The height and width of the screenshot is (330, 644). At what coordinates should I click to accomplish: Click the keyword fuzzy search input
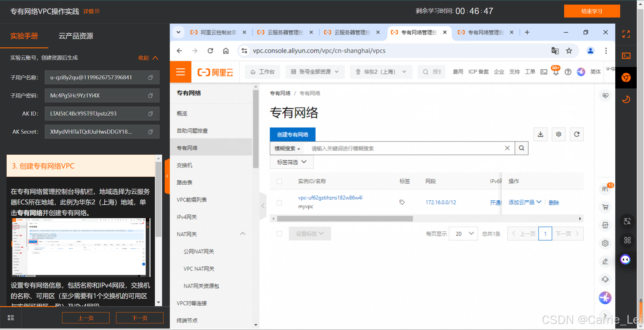(405, 148)
